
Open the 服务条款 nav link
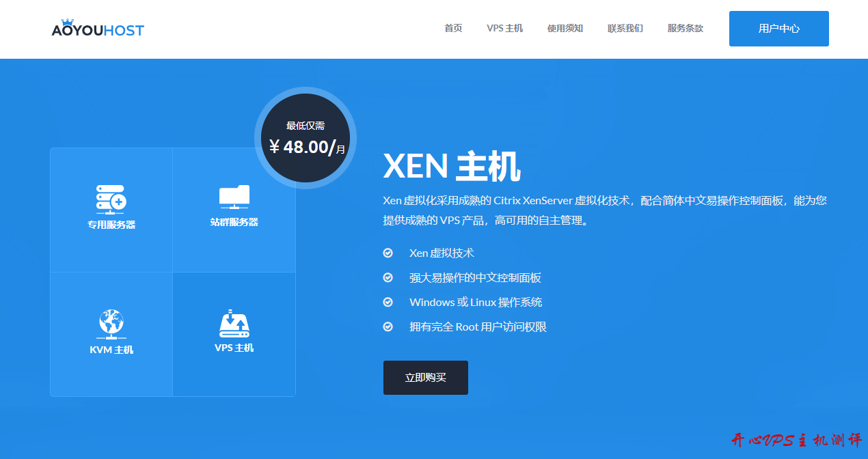686,28
